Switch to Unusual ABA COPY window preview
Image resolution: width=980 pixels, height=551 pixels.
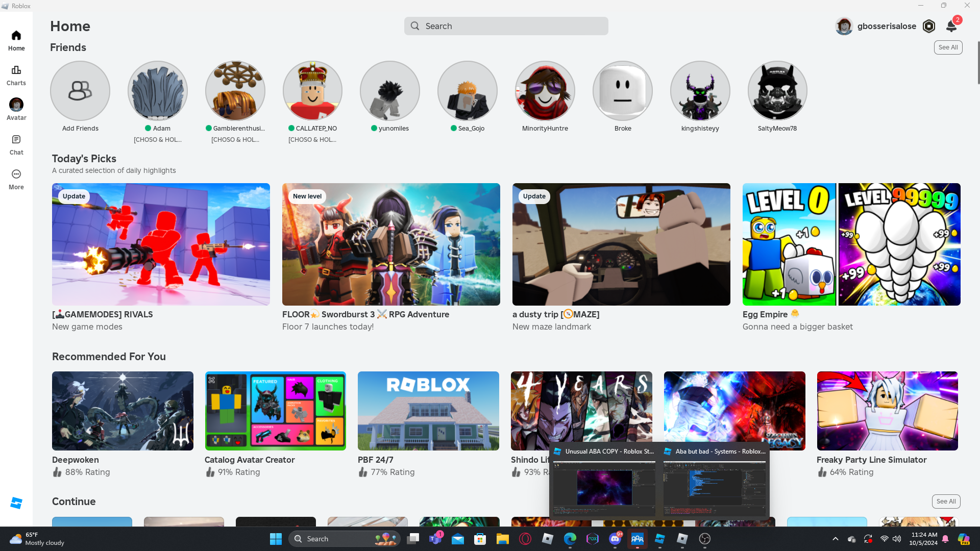[x=604, y=488]
